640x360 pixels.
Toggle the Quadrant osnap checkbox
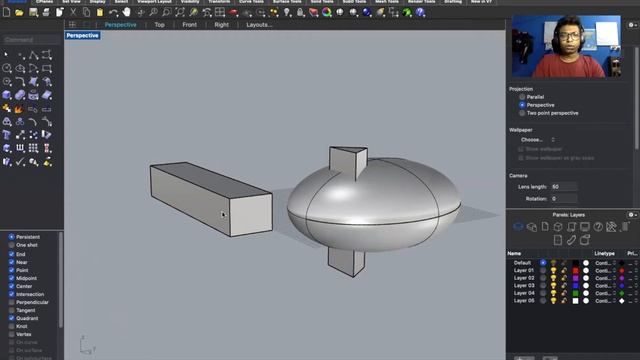point(11,318)
